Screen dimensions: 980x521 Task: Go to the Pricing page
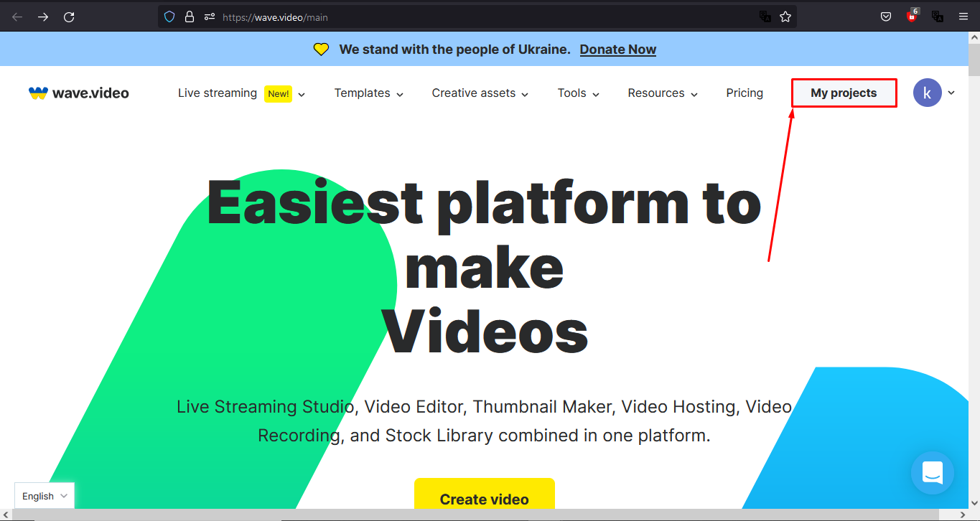[x=745, y=93]
